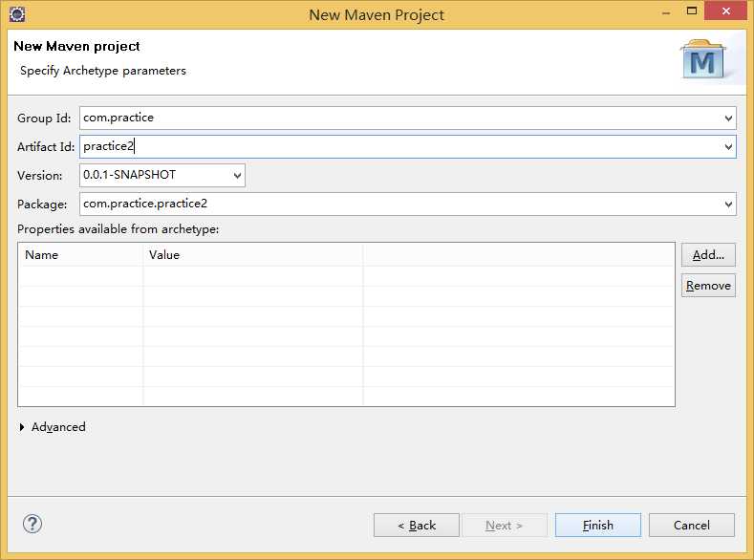Open the Package dropdown arrow

(x=728, y=205)
